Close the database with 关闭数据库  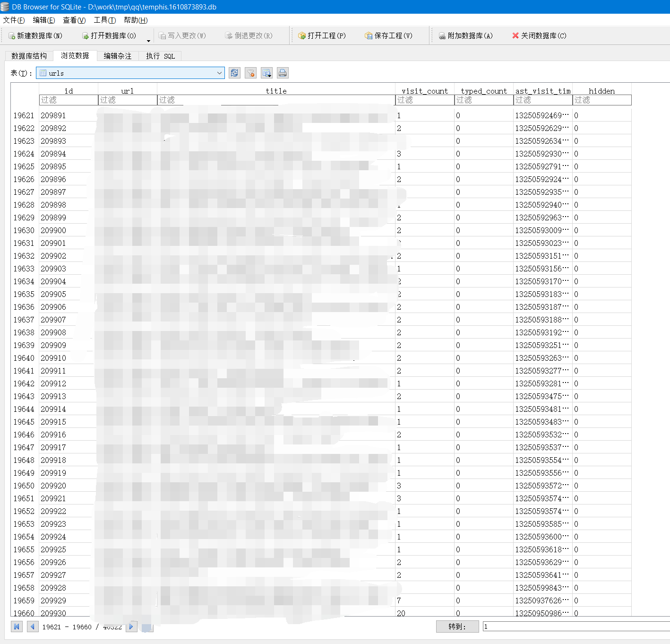539,36
